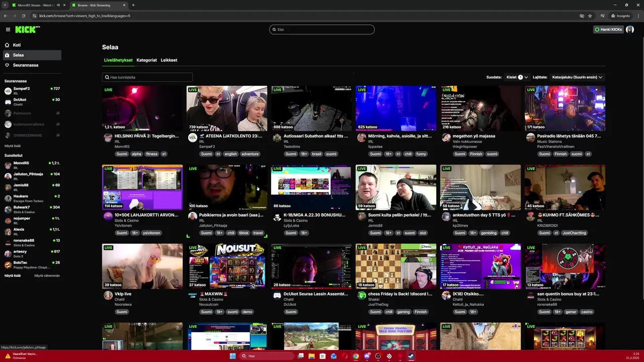This screenshot has width=644, height=362.
Task: Open san quentin bonus buy stream title
Action: 568,294
